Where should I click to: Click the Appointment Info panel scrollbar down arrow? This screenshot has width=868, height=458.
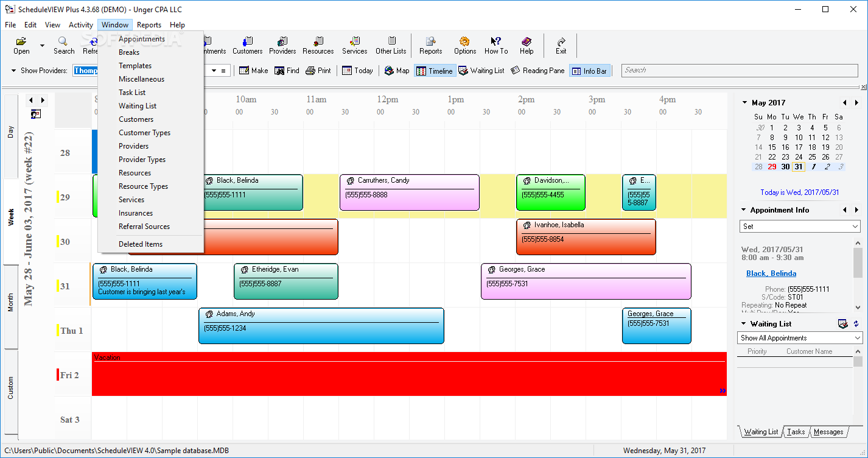[858, 308]
